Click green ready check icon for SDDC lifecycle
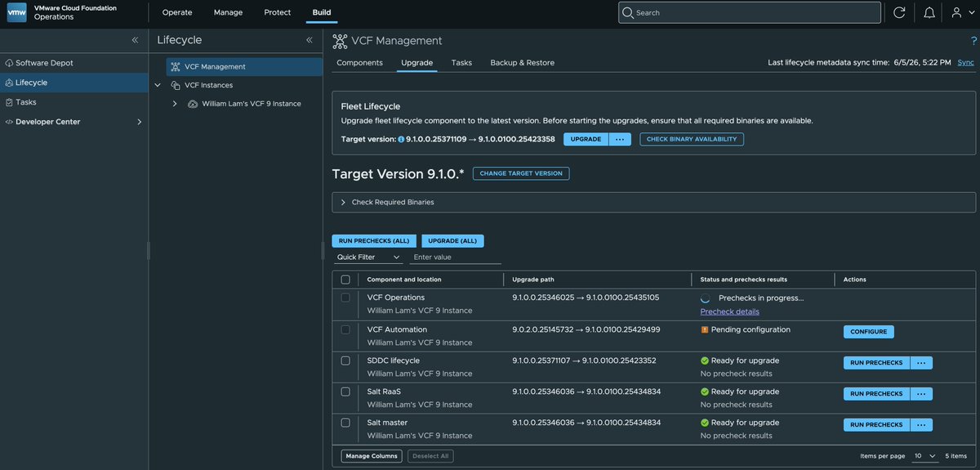The image size is (980, 470). (x=705, y=360)
